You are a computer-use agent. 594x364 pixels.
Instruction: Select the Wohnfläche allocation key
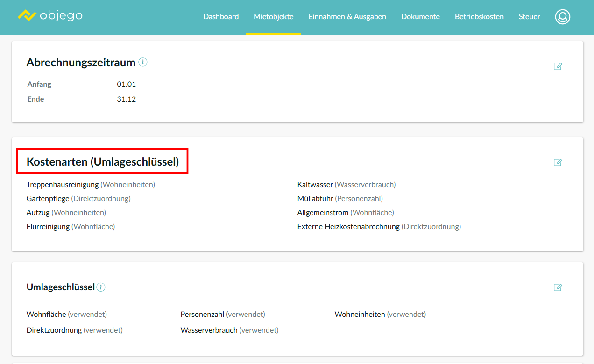(46, 315)
